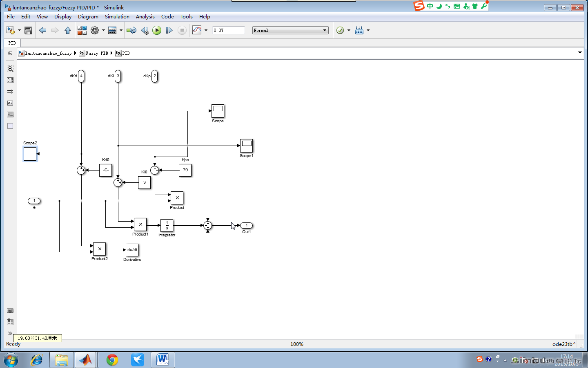
Task: Open the Model Explorer icon
Action: (x=112, y=30)
